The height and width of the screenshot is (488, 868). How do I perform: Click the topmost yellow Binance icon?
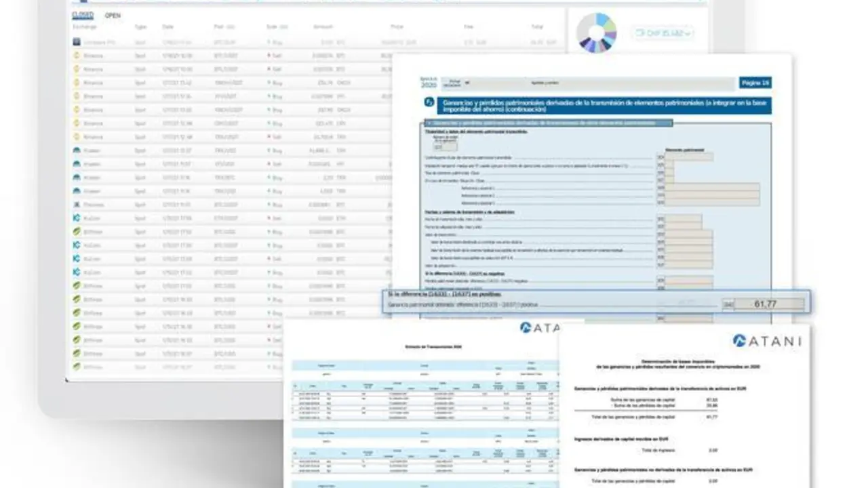tap(77, 56)
